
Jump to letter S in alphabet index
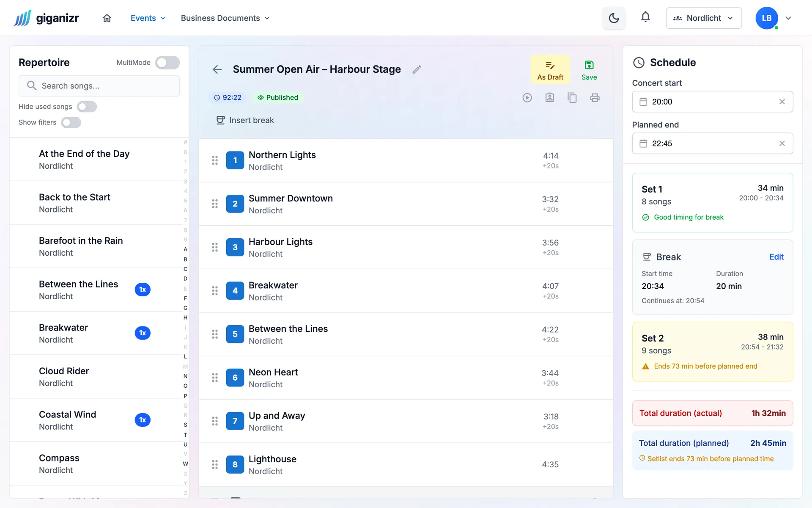point(185,425)
